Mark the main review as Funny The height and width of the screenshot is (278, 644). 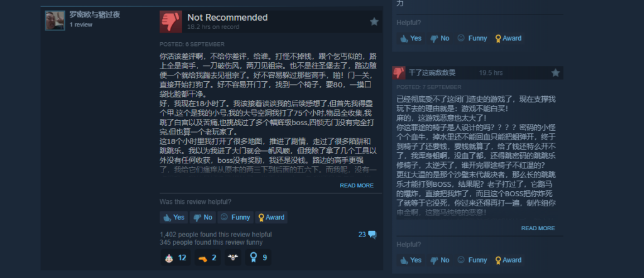[235, 217]
